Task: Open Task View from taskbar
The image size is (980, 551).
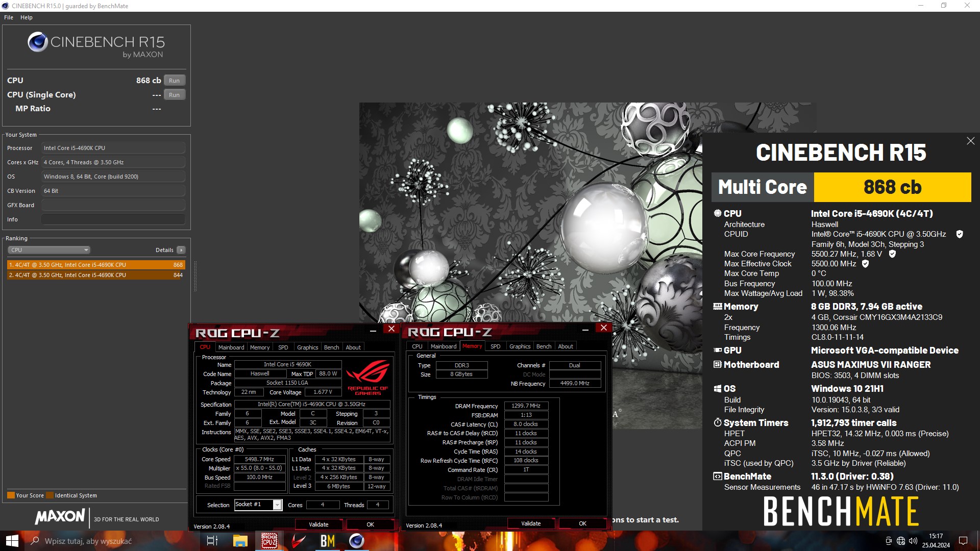Action: point(212,541)
